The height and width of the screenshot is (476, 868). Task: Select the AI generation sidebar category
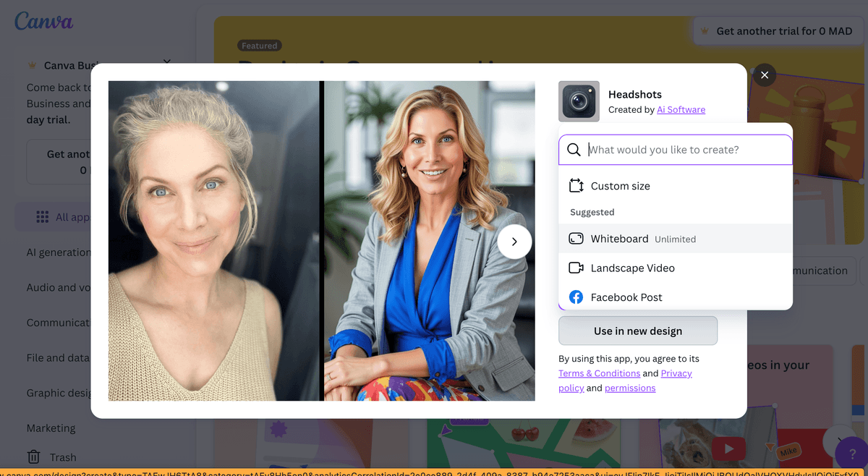(x=58, y=252)
